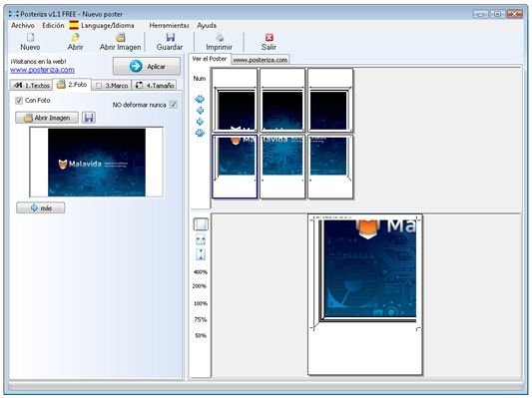
Task: Select the fit-whole-page zoom icon
Action: [x=201, y=224]
